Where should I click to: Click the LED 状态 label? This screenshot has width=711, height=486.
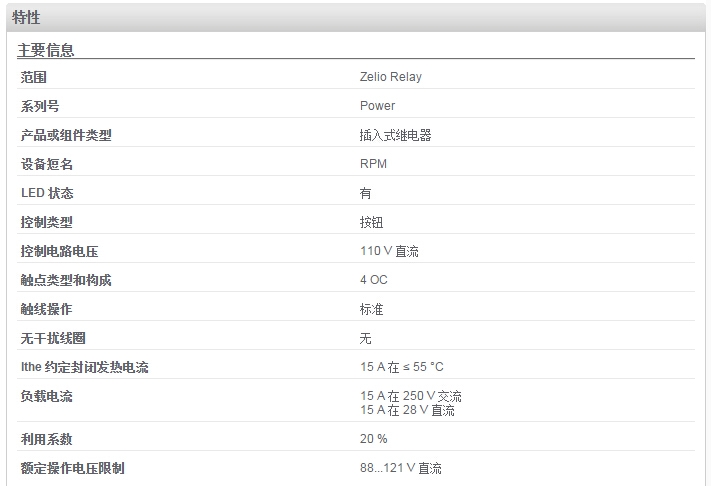(47, 193)
